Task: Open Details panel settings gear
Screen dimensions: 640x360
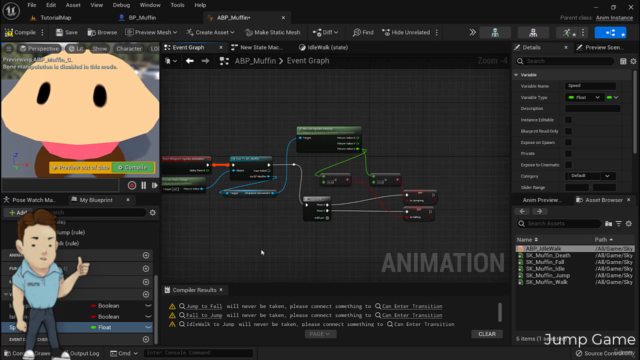Action: click(633, 61)
